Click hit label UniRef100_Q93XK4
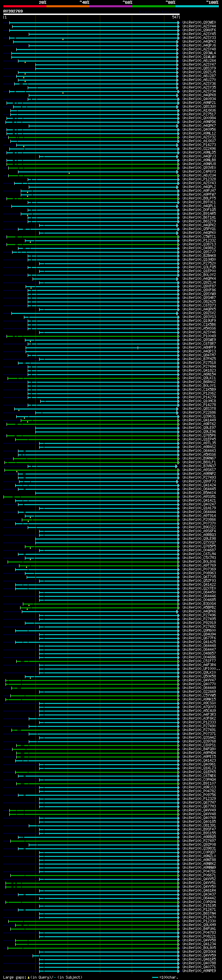Image resolution: width=222 pixels, height=980 pixels. pos(199,952)
